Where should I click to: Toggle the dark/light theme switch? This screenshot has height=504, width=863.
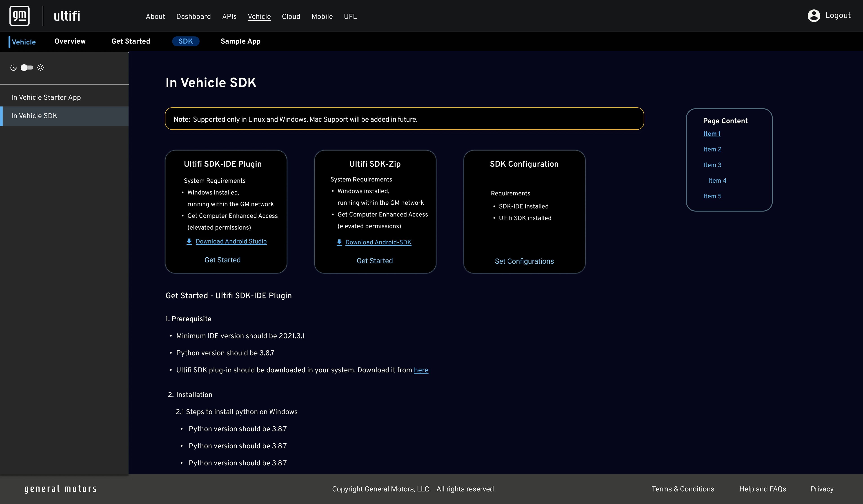tap(27, 67)
